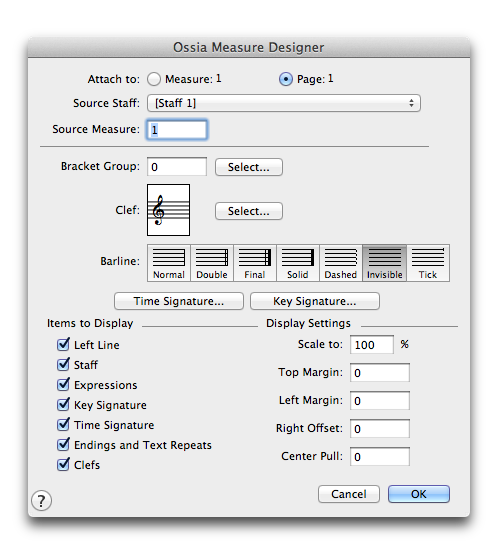Open the Key Signature dialog button
498x553 pixels.
[x=315, y=301]
